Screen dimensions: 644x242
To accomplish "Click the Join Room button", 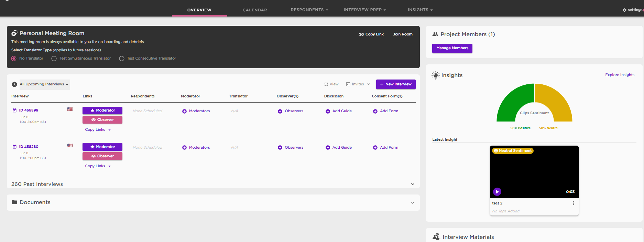I will [403, 34].
